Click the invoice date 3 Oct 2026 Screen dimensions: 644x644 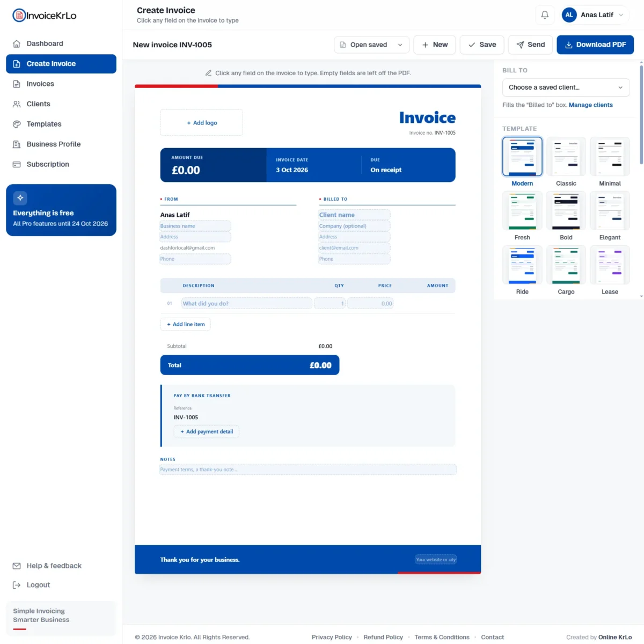(292, 170)
